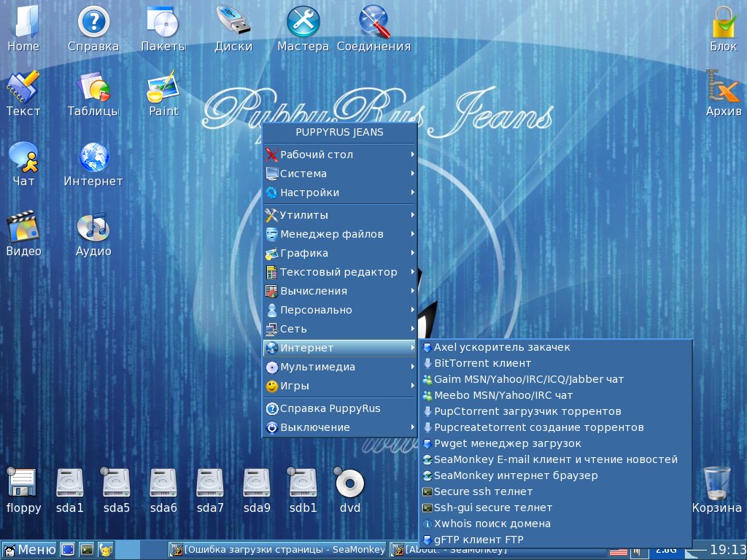Expand the Вычисления submenu

click(340, 291)
